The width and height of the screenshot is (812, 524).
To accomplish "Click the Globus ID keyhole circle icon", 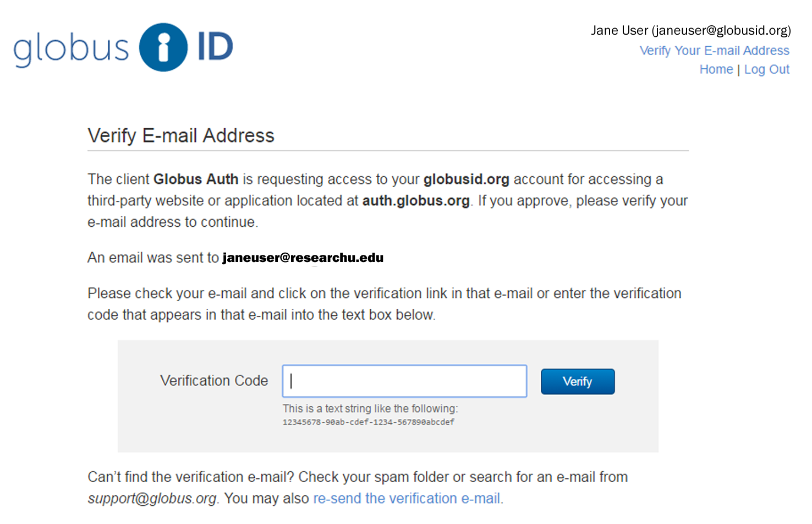I will click(x=163, y=47).
